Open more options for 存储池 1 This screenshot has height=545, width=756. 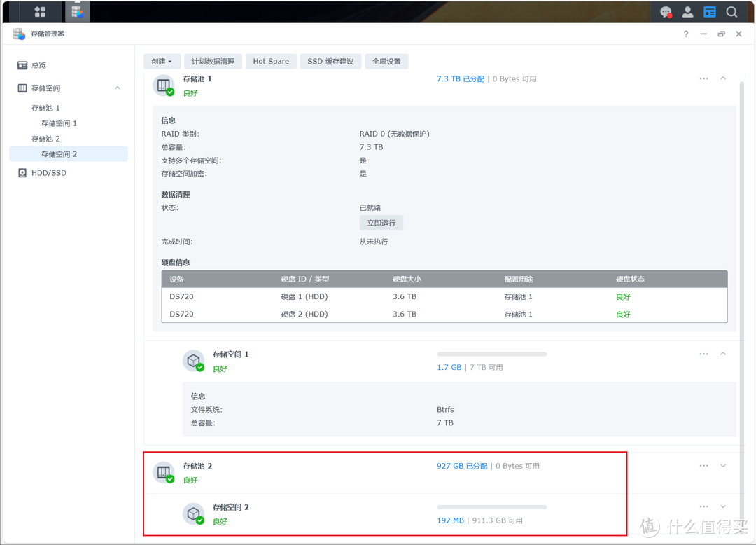[x=703, y=78]
